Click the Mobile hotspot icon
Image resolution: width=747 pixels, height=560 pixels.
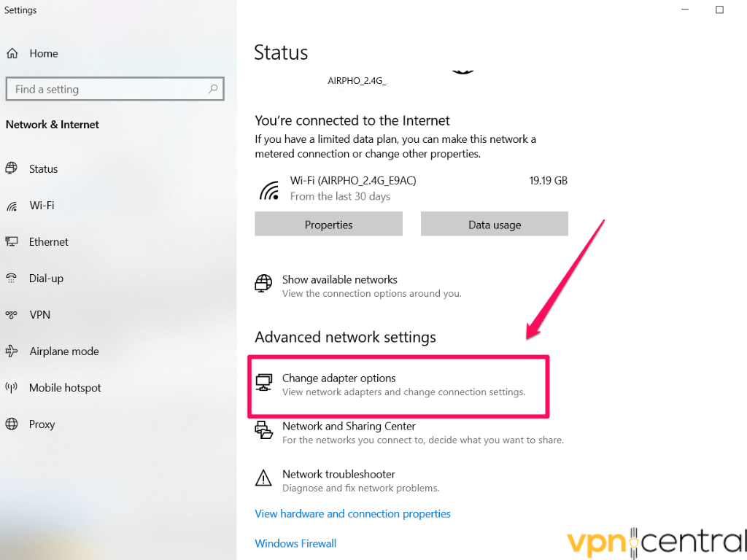pyautogui.click(x=12, y=387)
